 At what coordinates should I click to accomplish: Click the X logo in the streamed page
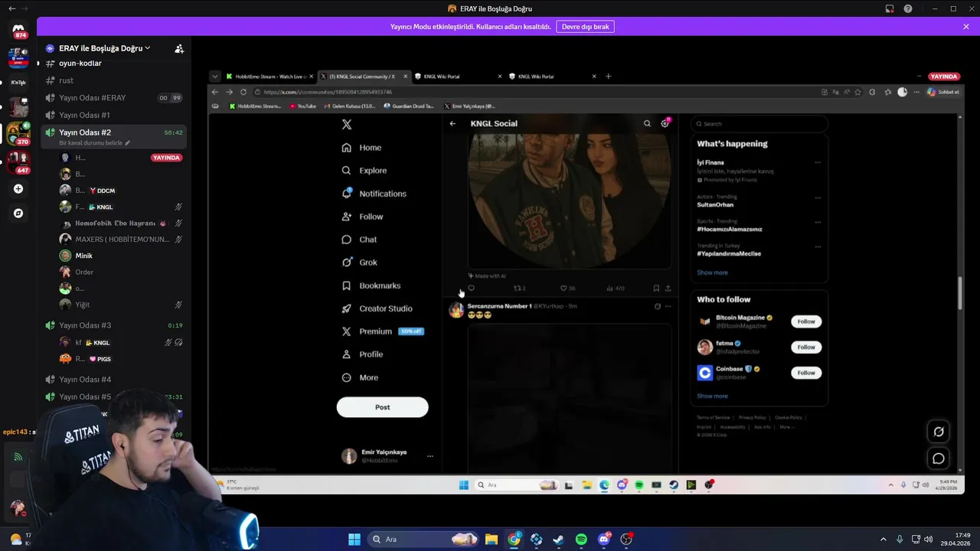347,125
